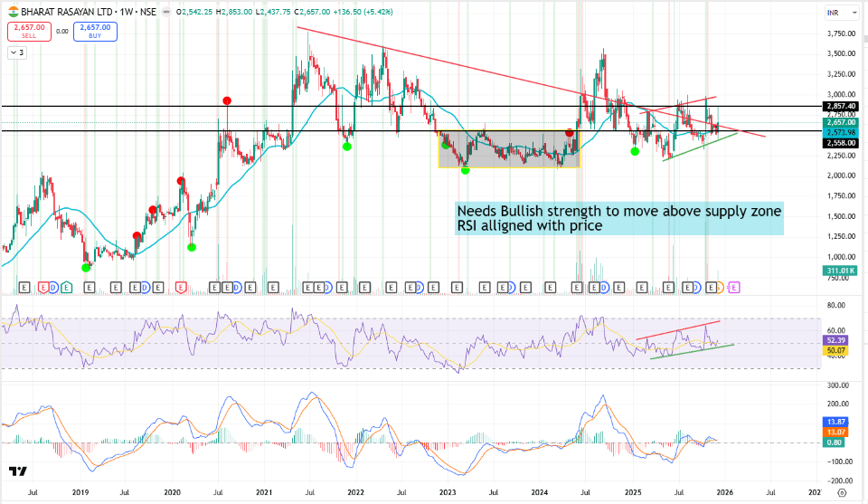Click the 2,573.98 moving average price label
This screenshot has width=868, height=504.
842,132
